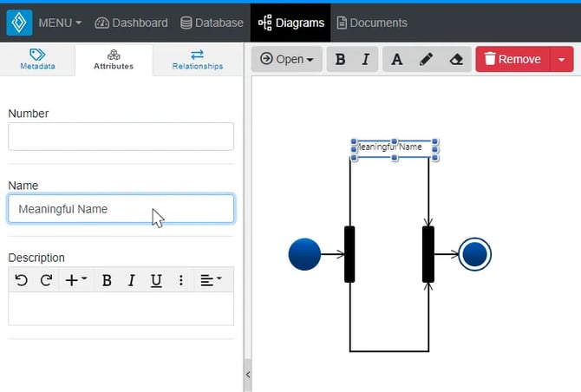
Task: Select the pencil edit tool
Action: (x=426, y=59)
